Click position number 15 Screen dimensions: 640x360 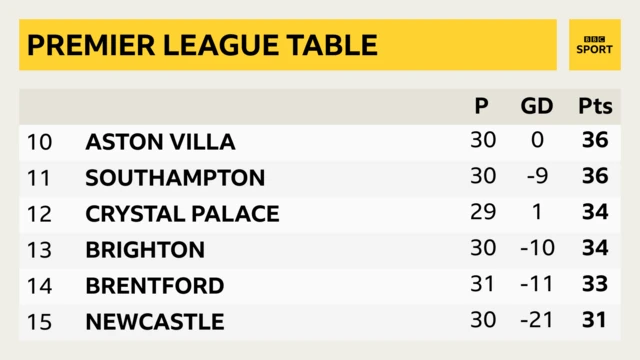click(x=40, y=322)
